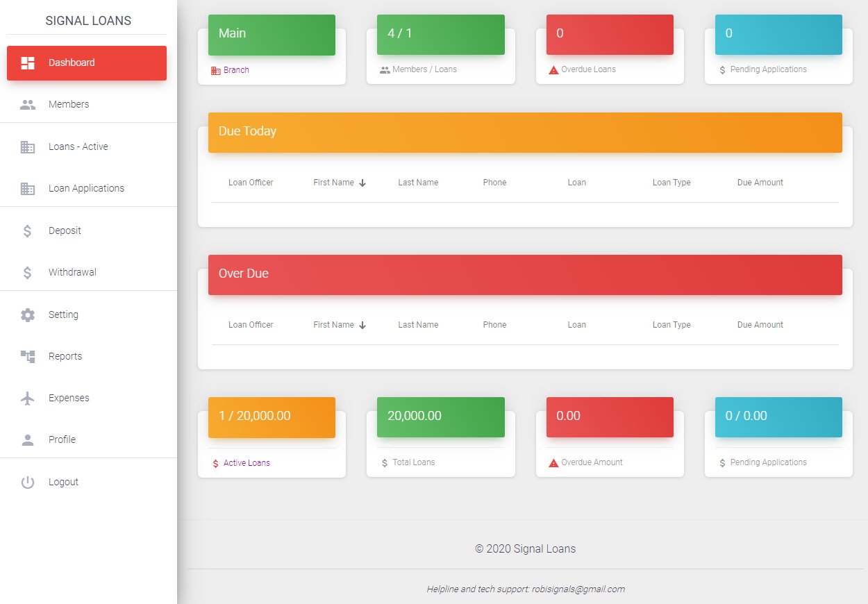Sort Due Today table by Due Amount
Screen dimensions: 868x604
pyautogui.click(x=760, y=183)
